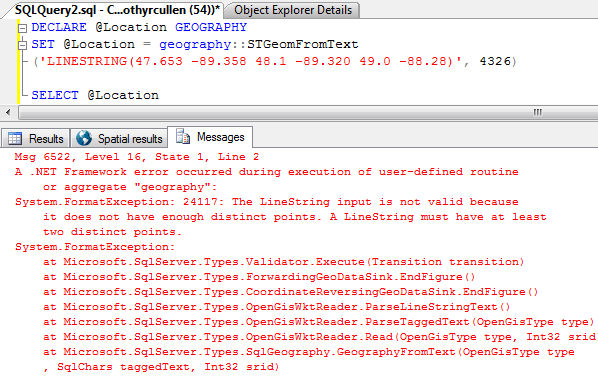Open the Object Explorer Details tab
Screen dimensions: 598x377
293,10
